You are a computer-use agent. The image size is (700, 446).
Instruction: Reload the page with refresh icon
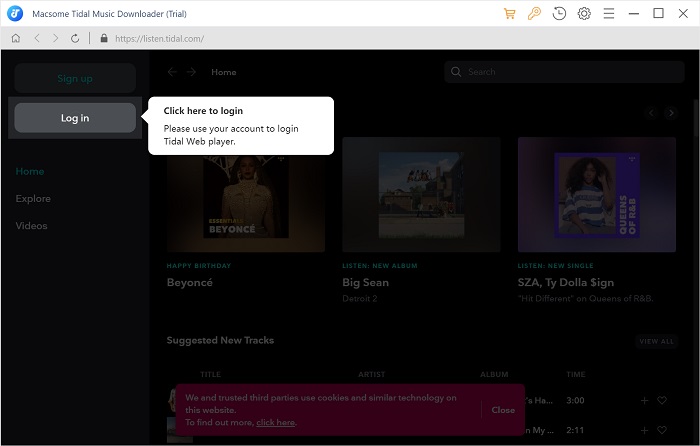coord(75,38)
